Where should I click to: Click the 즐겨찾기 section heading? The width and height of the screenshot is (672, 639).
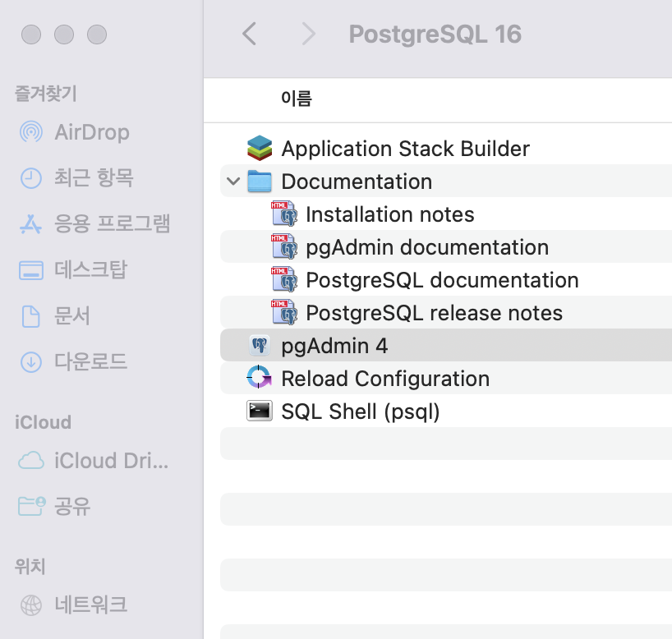coord(46,94)
